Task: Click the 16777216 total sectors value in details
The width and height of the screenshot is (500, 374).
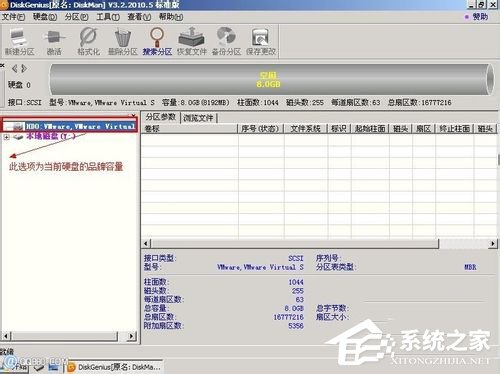Action: click(x=288, y=317)
